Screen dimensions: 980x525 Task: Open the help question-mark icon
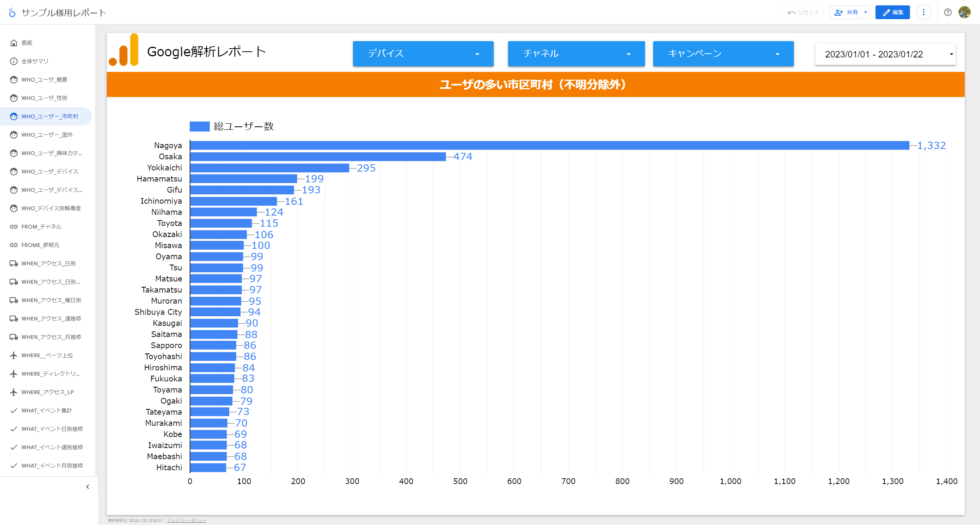click(x=947, y=12)
